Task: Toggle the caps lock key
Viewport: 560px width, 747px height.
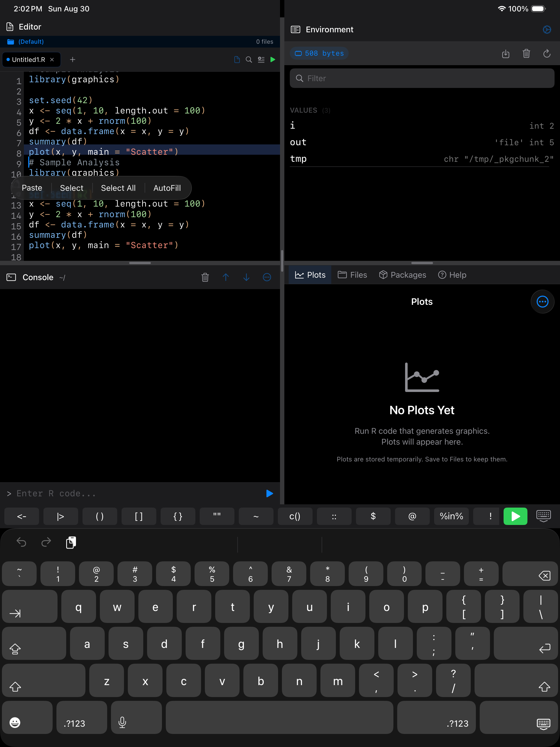Action: coord(34,644)
